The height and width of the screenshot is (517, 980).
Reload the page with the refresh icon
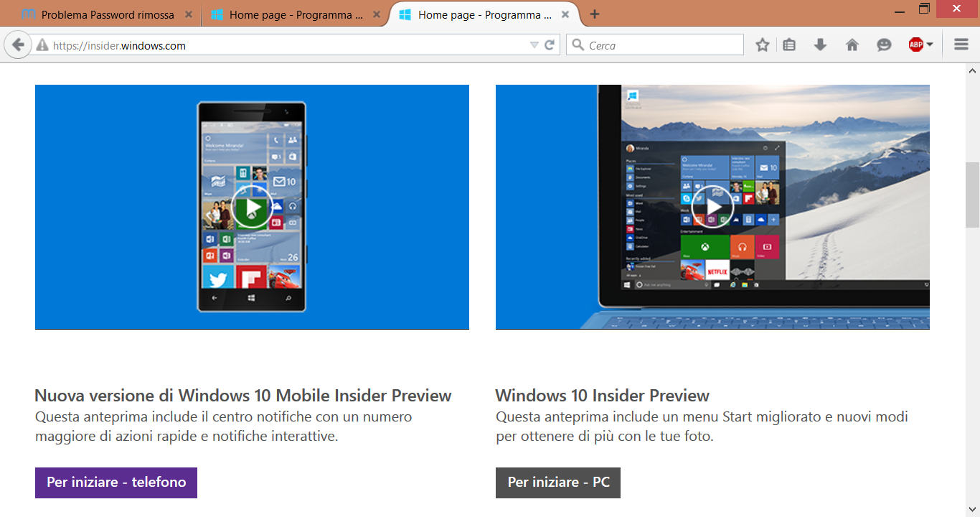[x=550, y=45]
